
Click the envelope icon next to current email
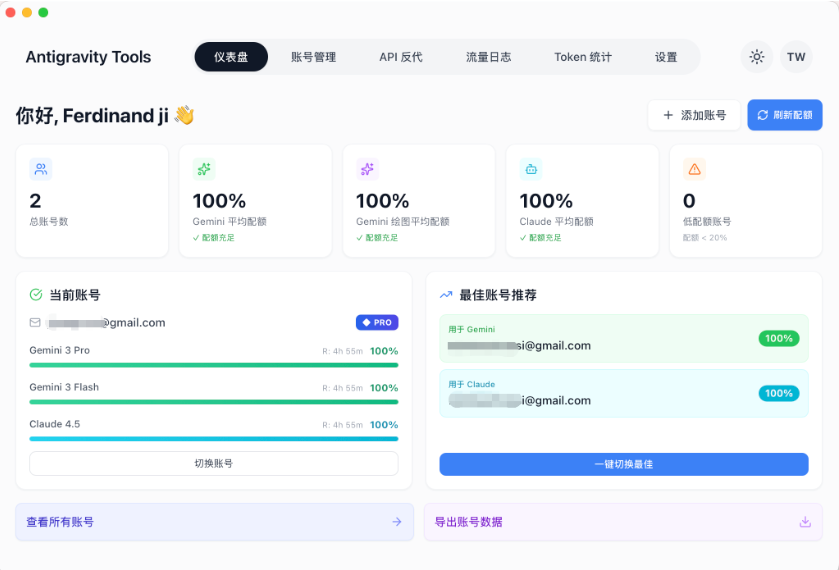pyautogui.click(x=35, y=322)
